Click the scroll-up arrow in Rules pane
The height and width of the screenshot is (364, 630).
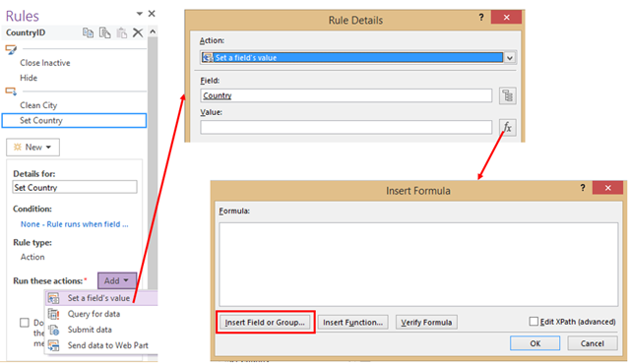(x=153, y=31)
